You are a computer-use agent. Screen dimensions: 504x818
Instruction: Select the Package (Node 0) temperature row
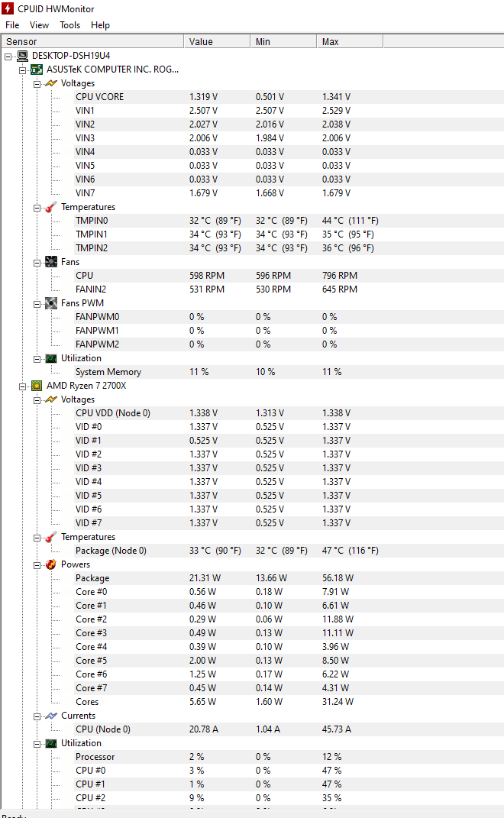coord(289,551)
